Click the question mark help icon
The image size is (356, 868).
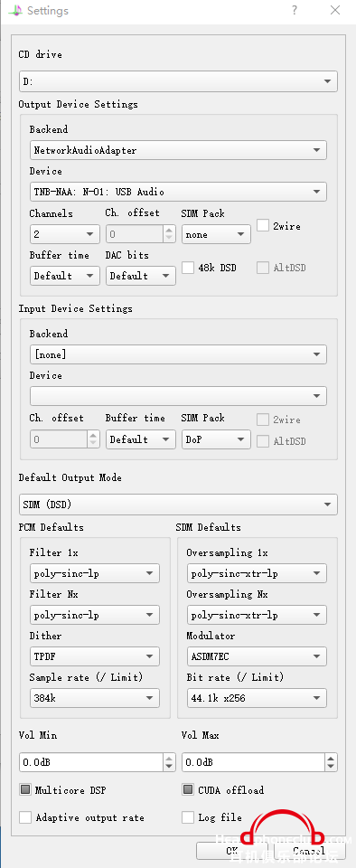pyautogui.click(x=294, y=10)
